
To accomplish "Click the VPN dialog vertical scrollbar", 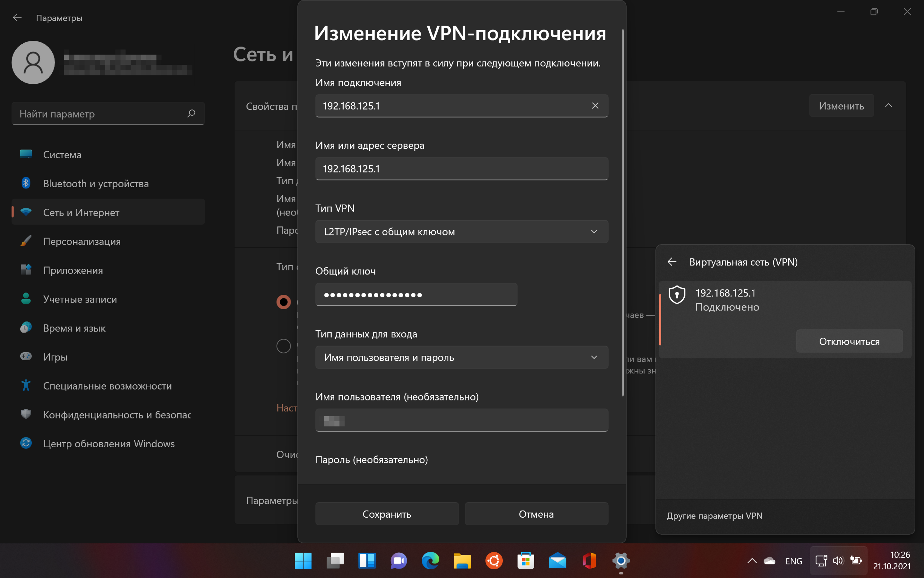I will pos(623,212).
